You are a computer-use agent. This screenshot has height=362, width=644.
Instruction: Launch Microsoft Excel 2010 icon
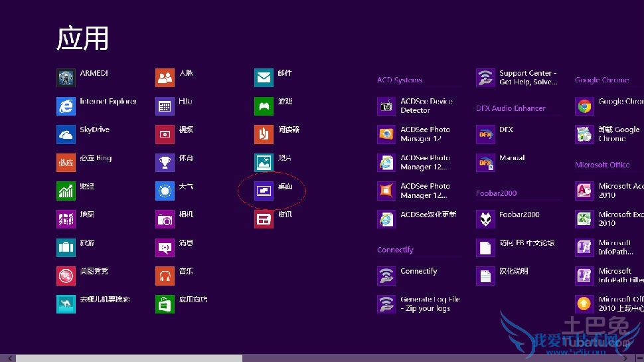point(584,219)
